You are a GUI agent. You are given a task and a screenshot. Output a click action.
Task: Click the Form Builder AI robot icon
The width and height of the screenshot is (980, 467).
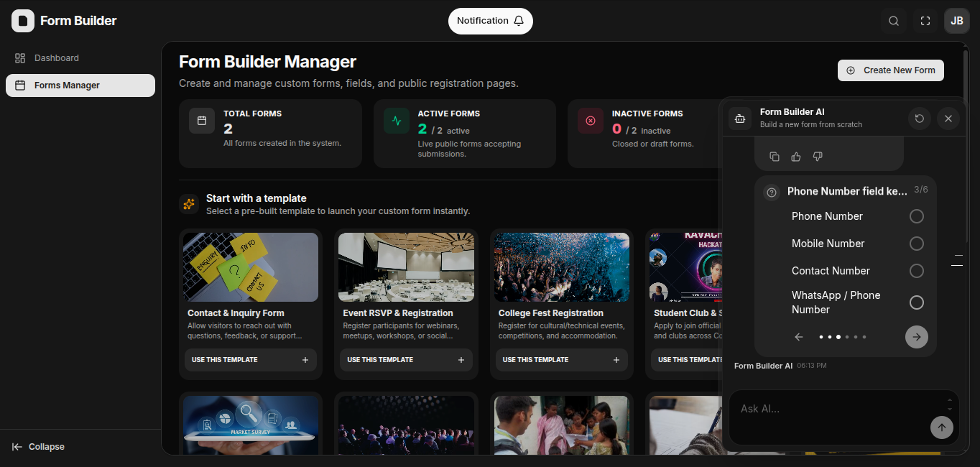pos(740,119)
